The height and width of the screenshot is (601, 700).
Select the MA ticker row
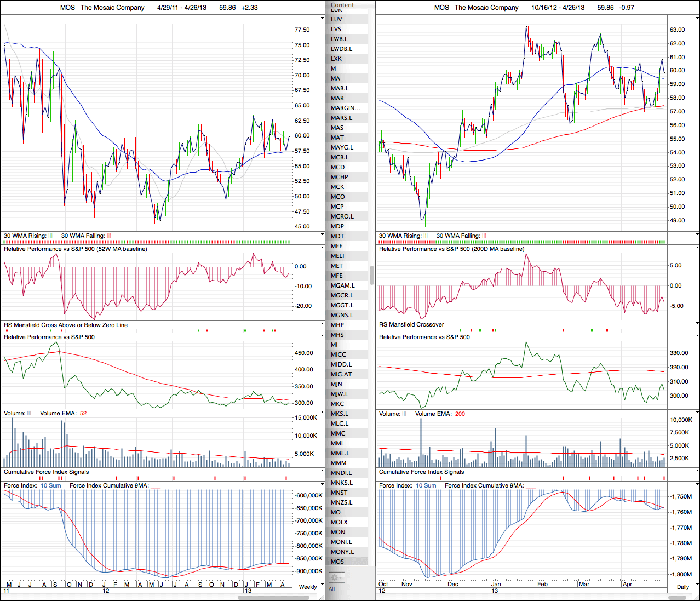click(335, 78)
